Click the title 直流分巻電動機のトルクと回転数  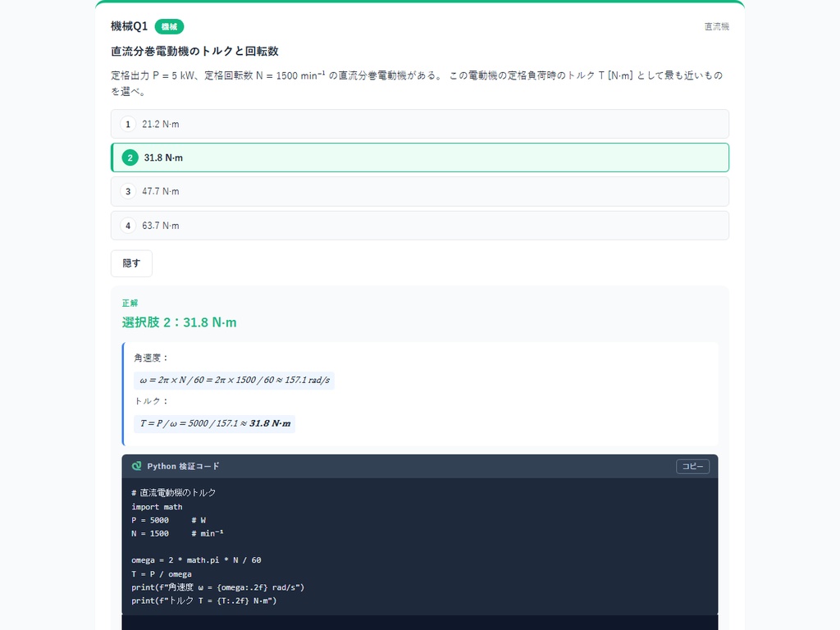194,51
